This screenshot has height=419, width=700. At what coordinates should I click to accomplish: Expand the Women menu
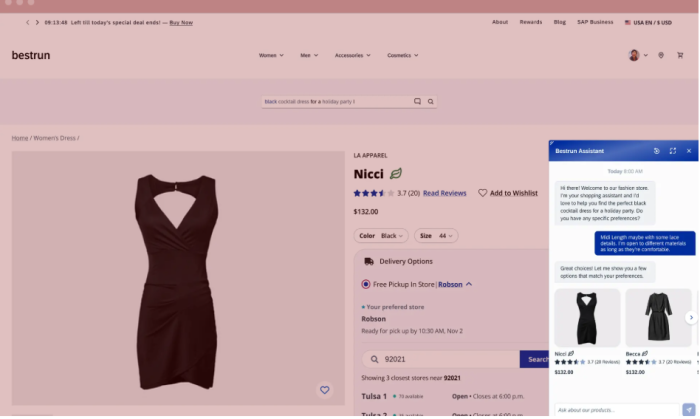pos(271,55)
